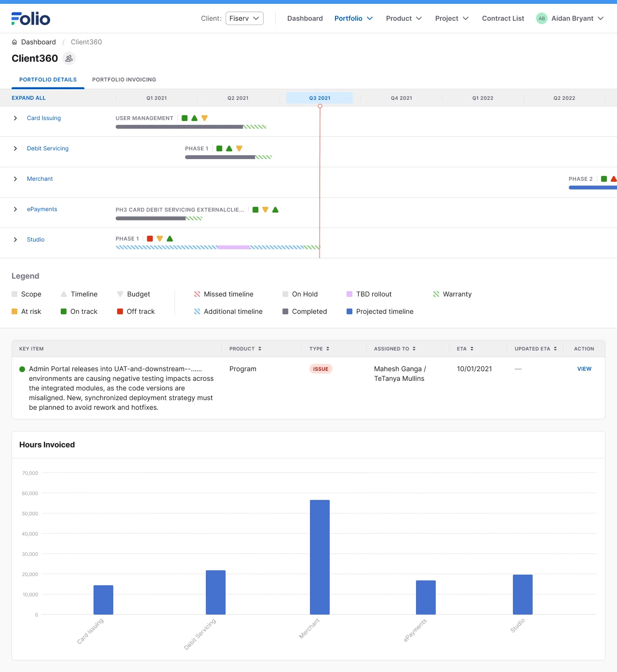The width and height of the screenshot is (617, 672).
Task: Click green square status in User Management
Action: point(185,118)
